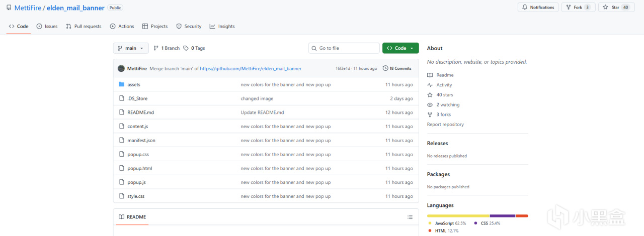This screenshot has width=644, height=236.
Task: Click the file icon beside popup.css
Action: click(121, 155)
